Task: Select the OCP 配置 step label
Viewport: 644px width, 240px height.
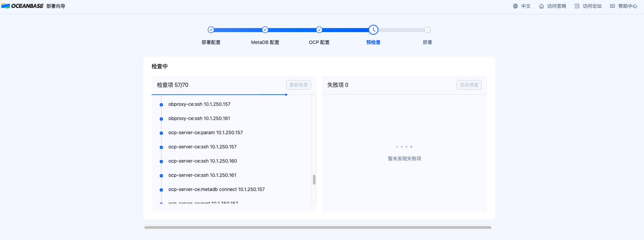Action: tap(319, 42)
